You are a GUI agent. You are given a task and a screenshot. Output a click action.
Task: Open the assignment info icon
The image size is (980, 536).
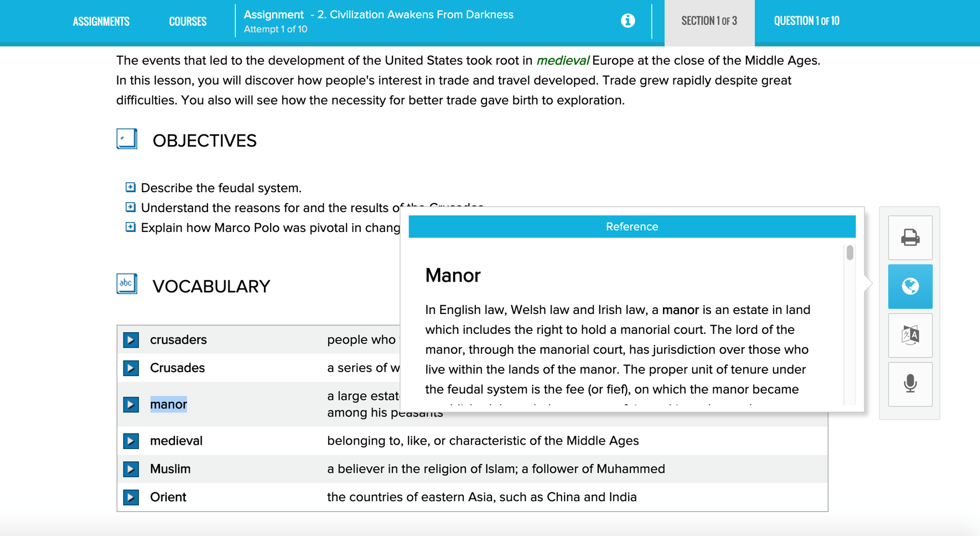[628, 20]
